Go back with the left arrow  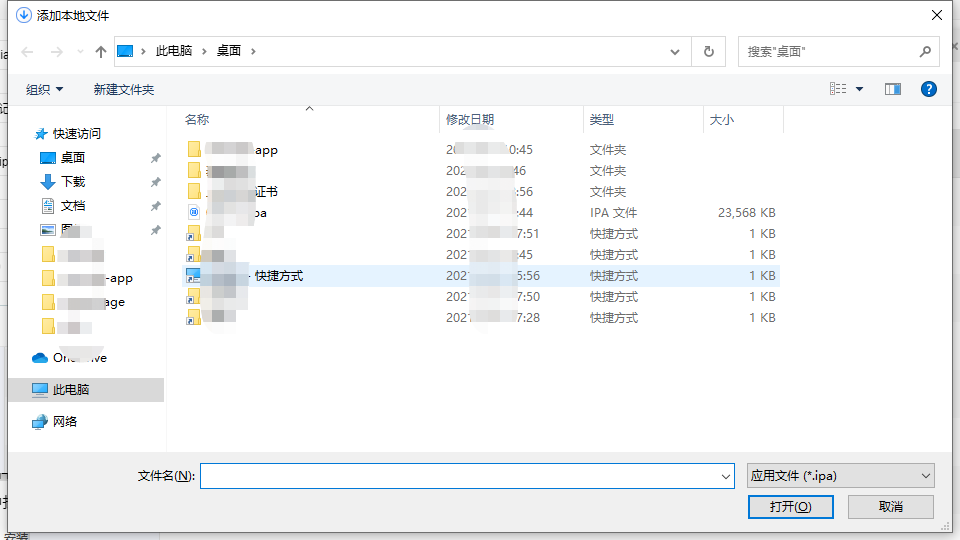pyautogui.click(x=27, y=52)
